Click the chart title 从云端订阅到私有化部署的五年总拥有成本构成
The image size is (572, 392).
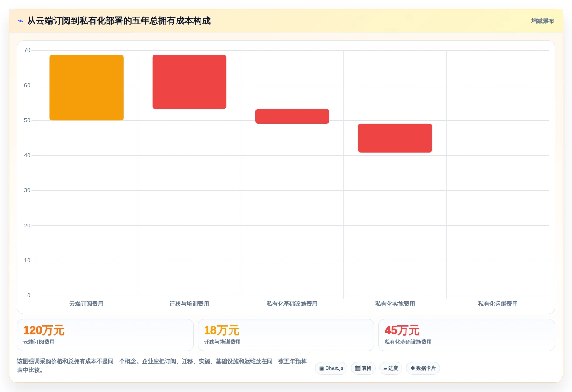pyautogui.click(x=119, y=21)
